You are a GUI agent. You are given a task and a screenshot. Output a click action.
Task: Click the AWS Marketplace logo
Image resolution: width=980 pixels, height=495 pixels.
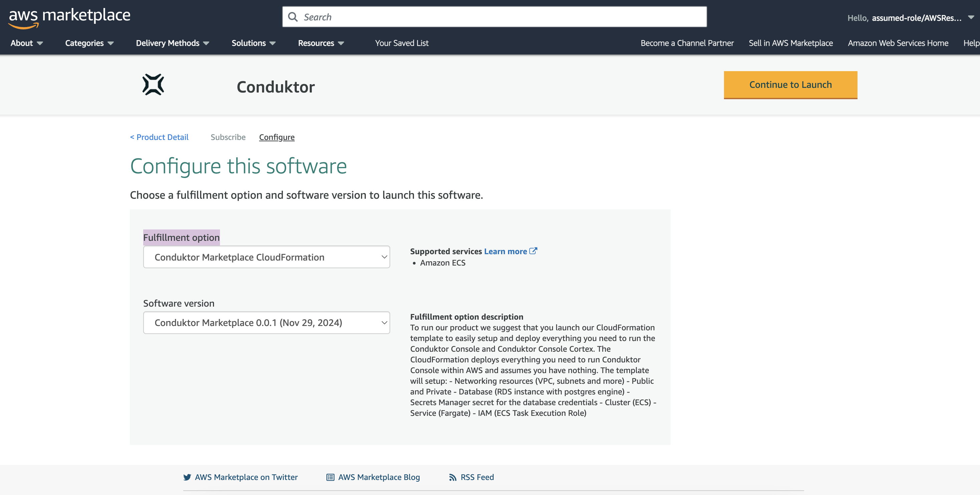click(x=69, y=16)
